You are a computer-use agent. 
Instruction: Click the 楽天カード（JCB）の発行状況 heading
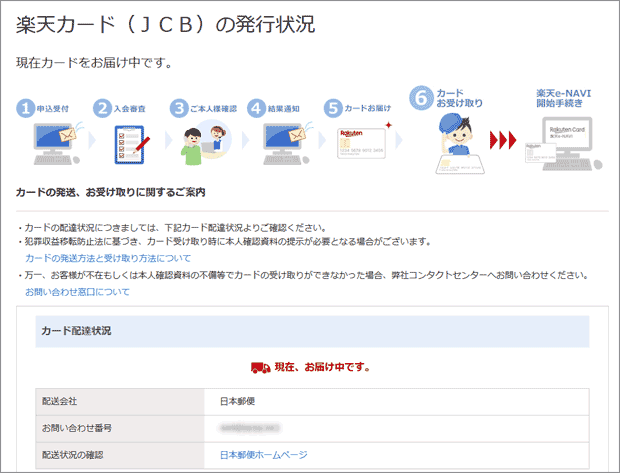[x=165, y=25]
